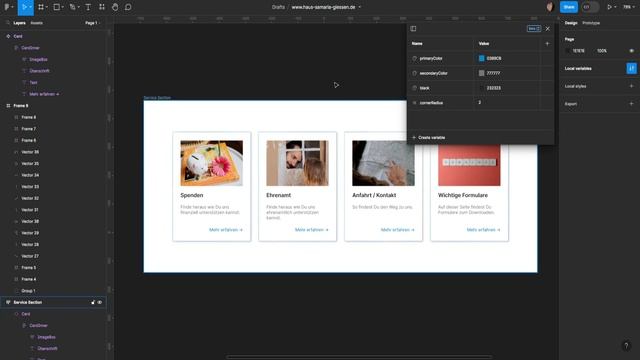The width and height of the screenshot is (640, 360).
Task: Open the file name dropdown chevron
Action: 360,7
